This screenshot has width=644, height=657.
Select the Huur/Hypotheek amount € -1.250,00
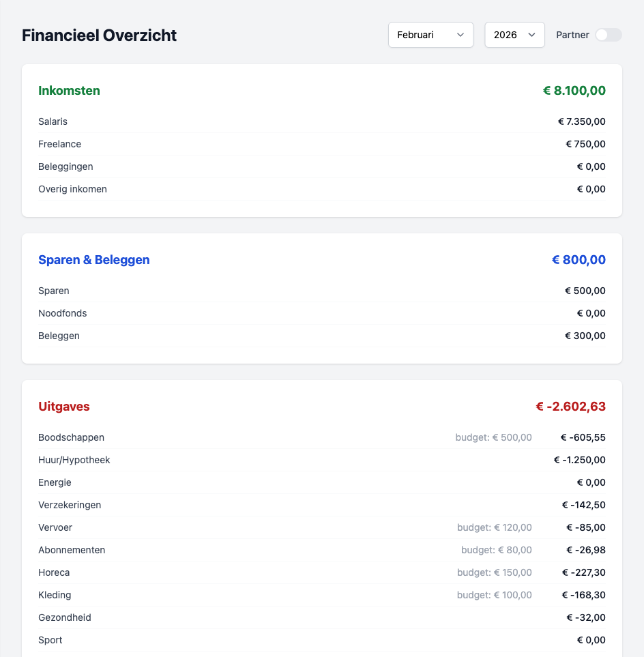pos(579,460)
